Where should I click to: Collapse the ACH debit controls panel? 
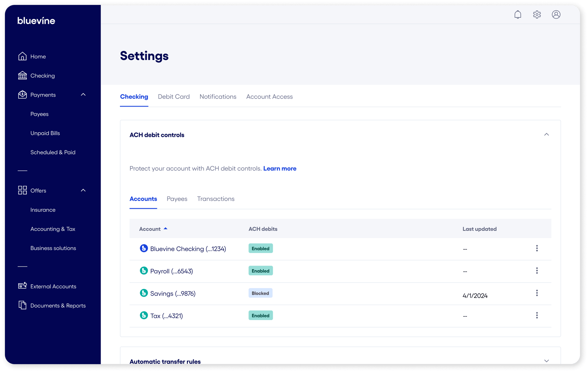pyautogui.click(x=546, y=135)
